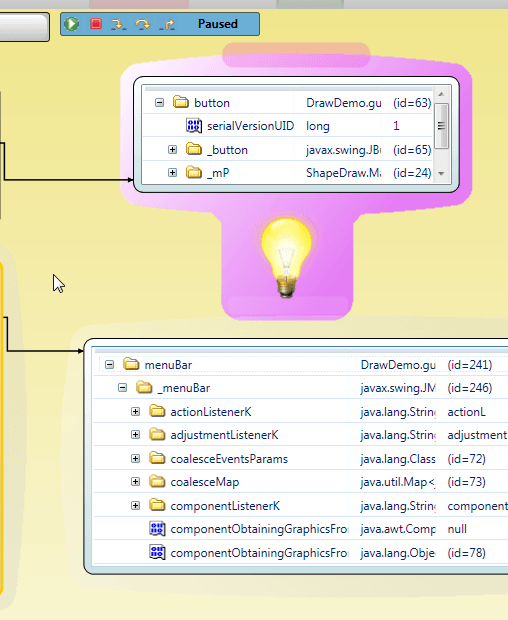Click the componentListenerK folder icon
The width and height of the screenshot is (508, 620).
(157, 505)
